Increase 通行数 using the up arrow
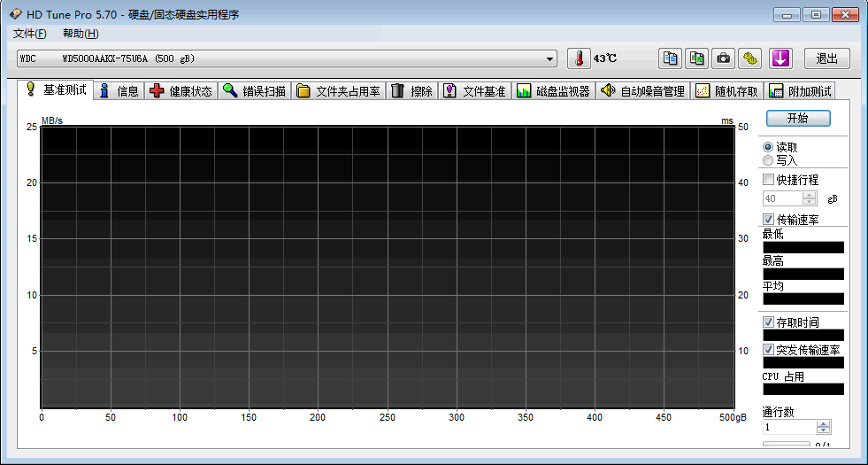 [824, 423]
